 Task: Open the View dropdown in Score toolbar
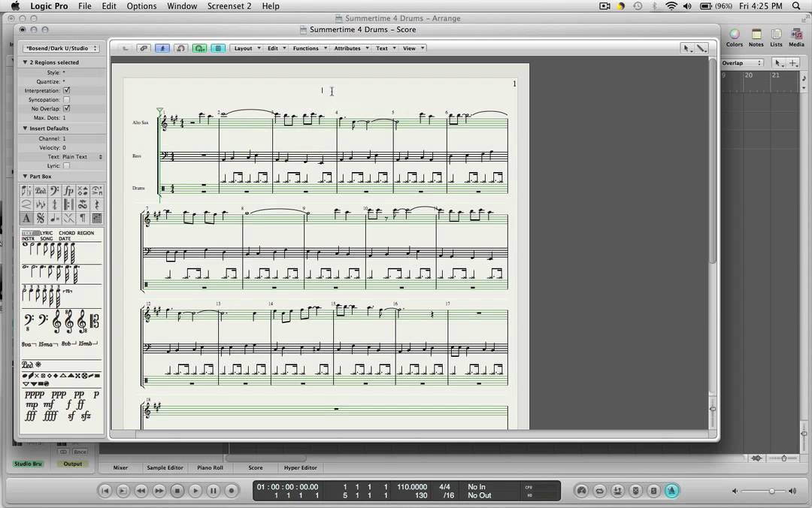click(414, 48)
